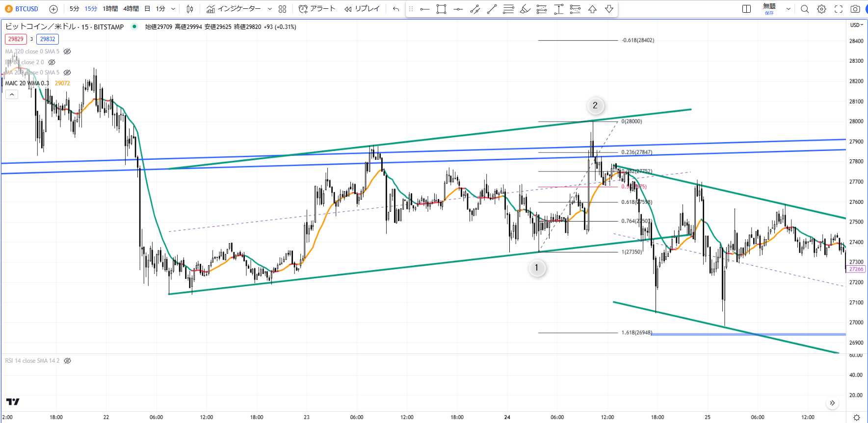Viewport: 868px width, 423px height.
Task: Switch to the 4時間 timeframe
Action: tap(131, 9)
